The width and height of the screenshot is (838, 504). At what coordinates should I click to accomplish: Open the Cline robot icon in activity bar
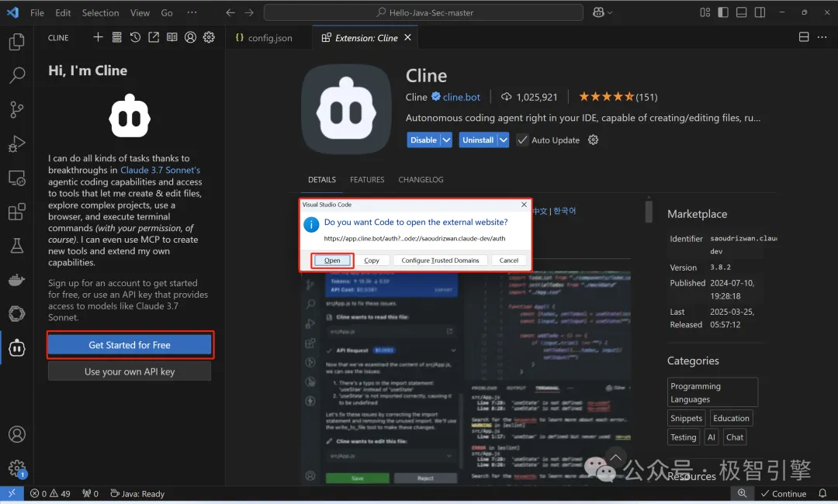point(16,348)
